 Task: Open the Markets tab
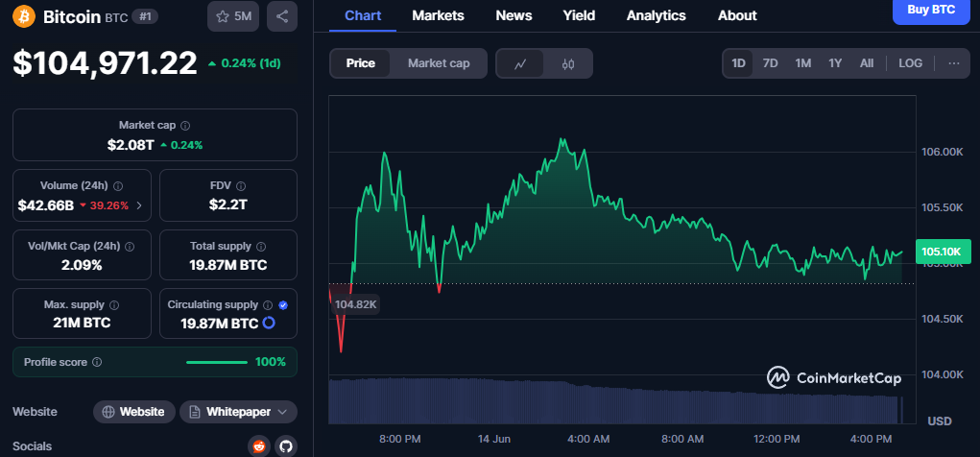pyautogui.click(x=438, y=15)
